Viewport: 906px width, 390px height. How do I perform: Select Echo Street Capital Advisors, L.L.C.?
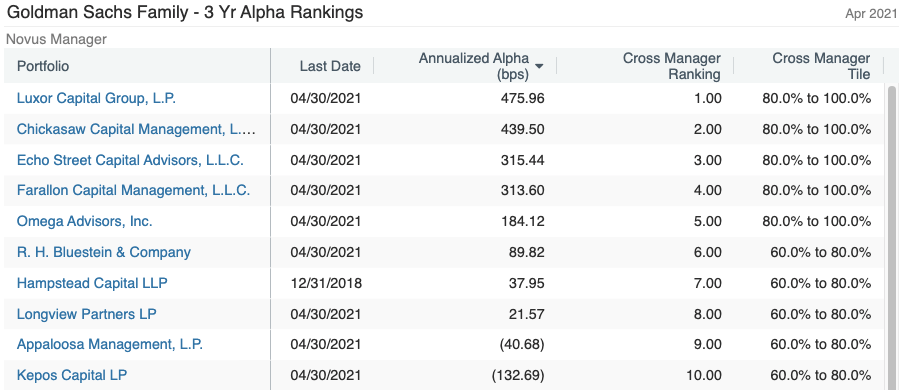pyautogui.click(x=130, y=160)
